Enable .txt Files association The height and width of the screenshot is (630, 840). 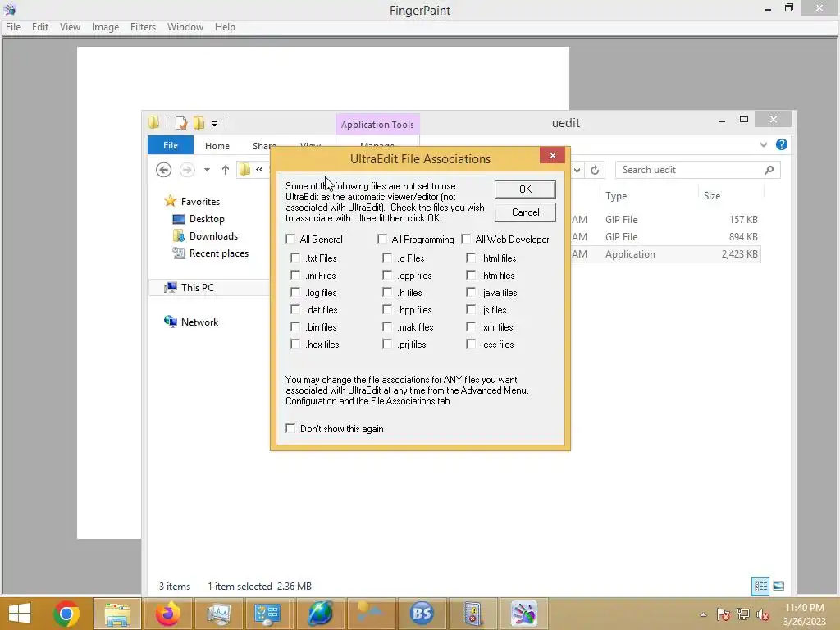pyautogui.click(x=295, y=258)
